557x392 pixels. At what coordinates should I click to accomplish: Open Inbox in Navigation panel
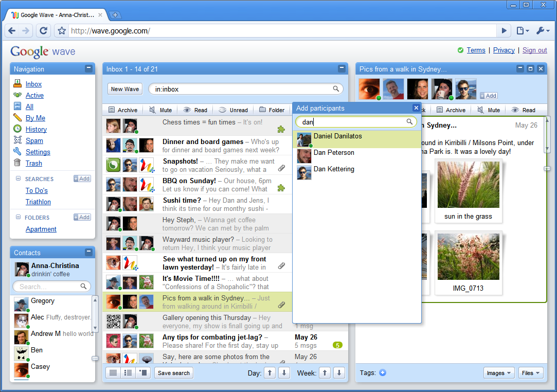pyautogui.click(x=33, y=84)
